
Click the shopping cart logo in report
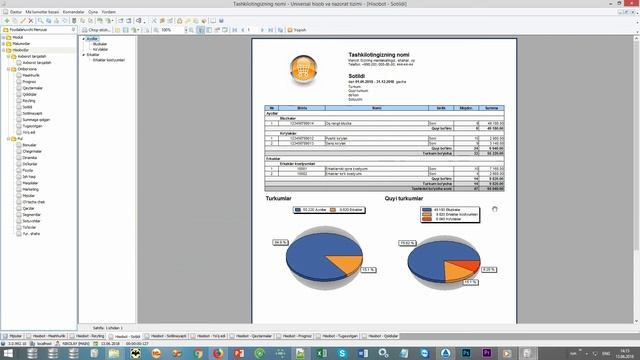pos(304,69)
